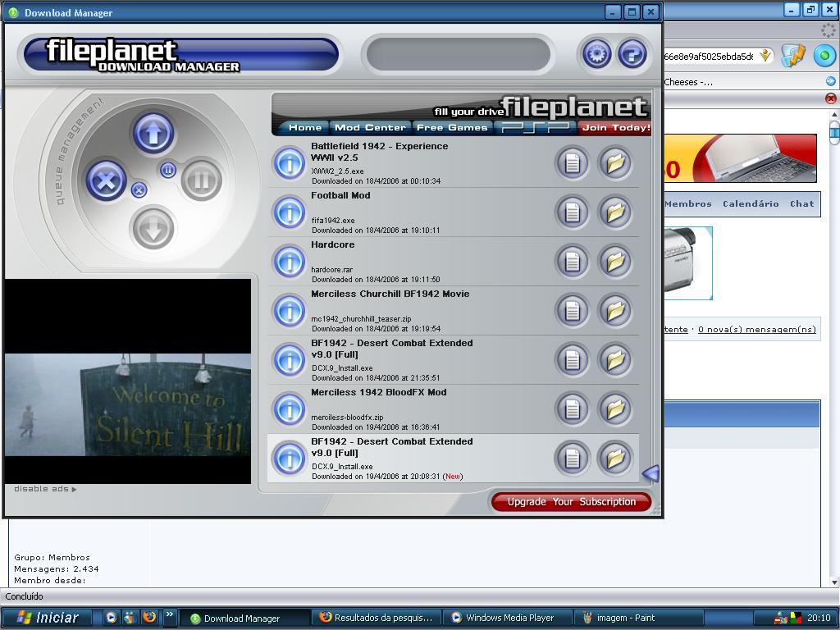Viewport: 840px width, 630px height.
Task: Click the small pause-all button
Action: coord(167,171)
